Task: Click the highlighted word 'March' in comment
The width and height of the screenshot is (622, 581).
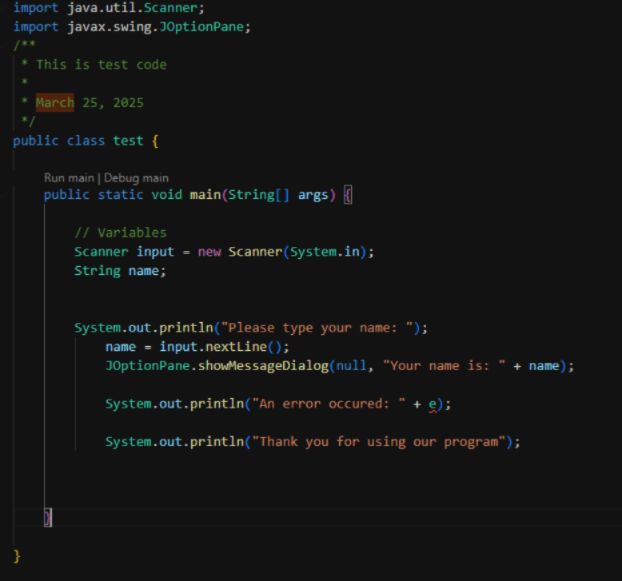Action: point(55,103)
